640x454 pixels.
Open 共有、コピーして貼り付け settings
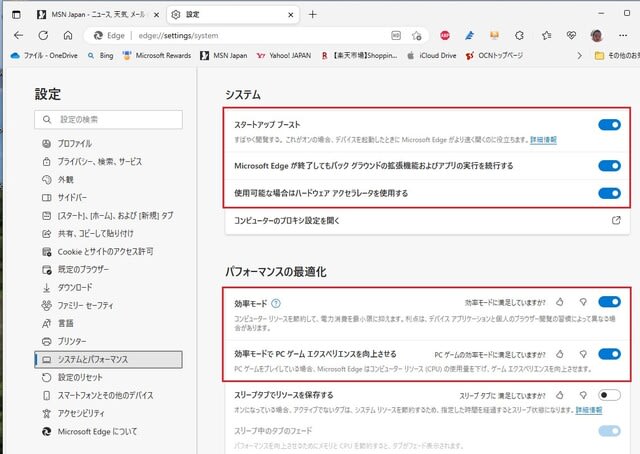(109, 233)
